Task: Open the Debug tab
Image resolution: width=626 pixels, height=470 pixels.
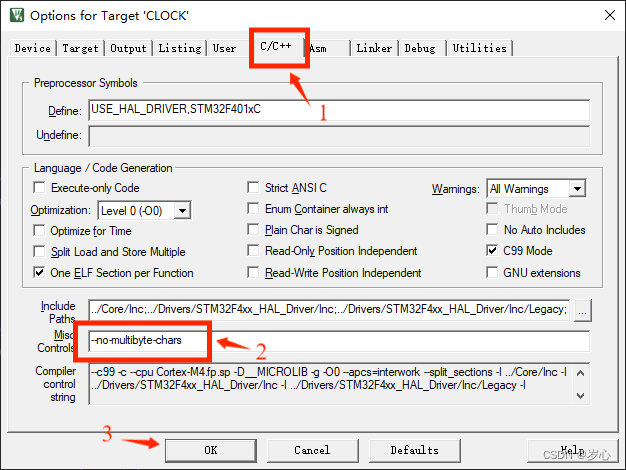Action: (x=420, y=48)
